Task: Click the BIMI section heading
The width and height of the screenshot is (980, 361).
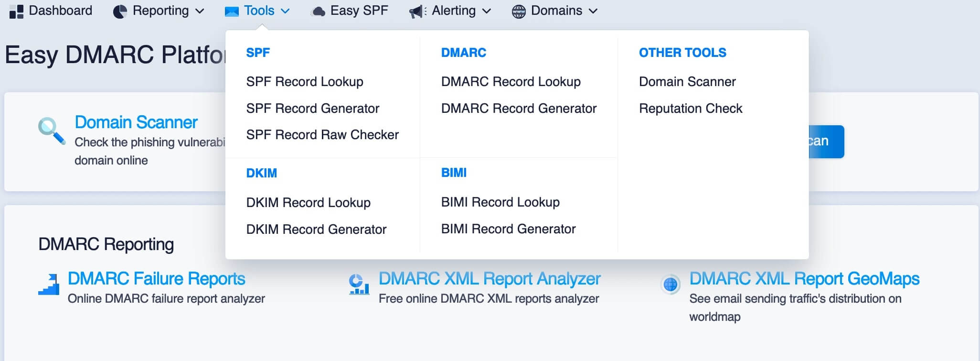Action: click(454, 173)
